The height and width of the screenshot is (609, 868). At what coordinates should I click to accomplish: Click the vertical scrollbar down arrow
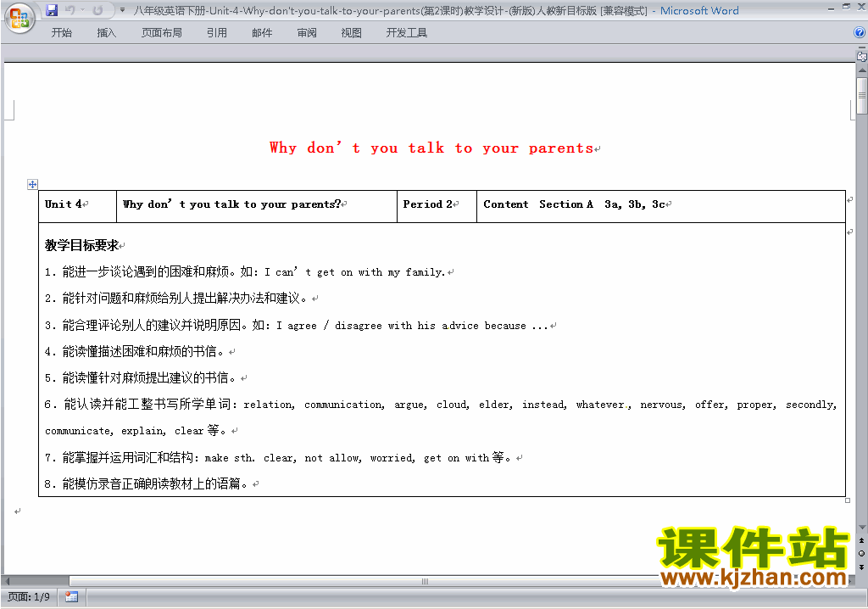click(862, 528)
